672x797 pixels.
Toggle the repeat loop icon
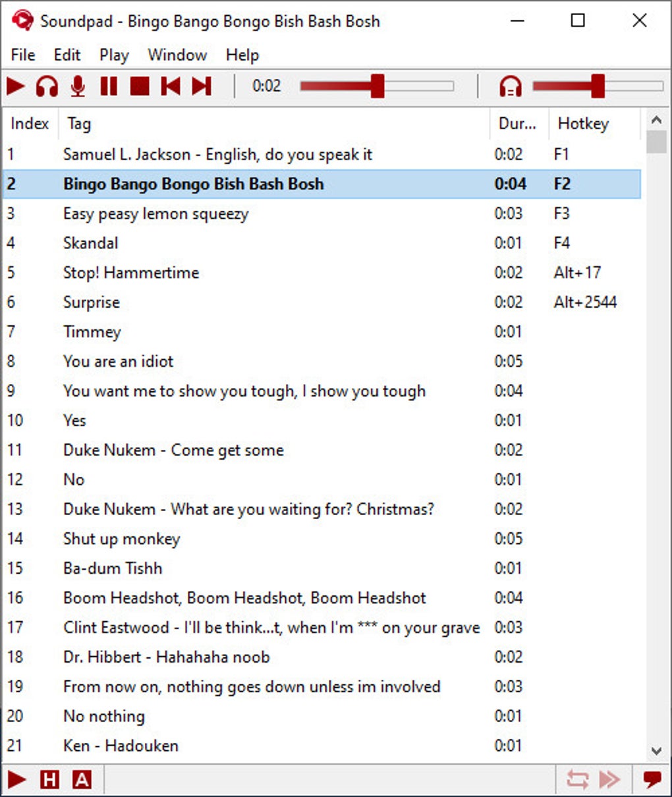577,780
